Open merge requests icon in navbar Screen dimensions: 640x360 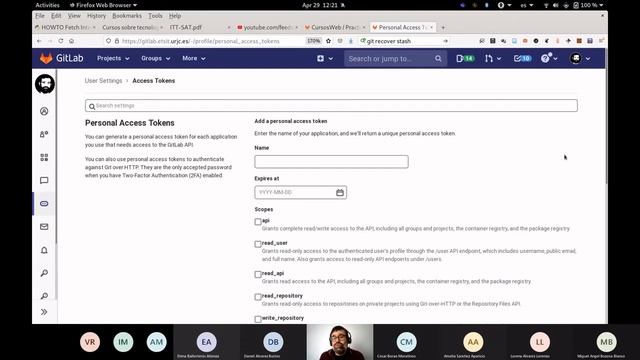point(489,58)
